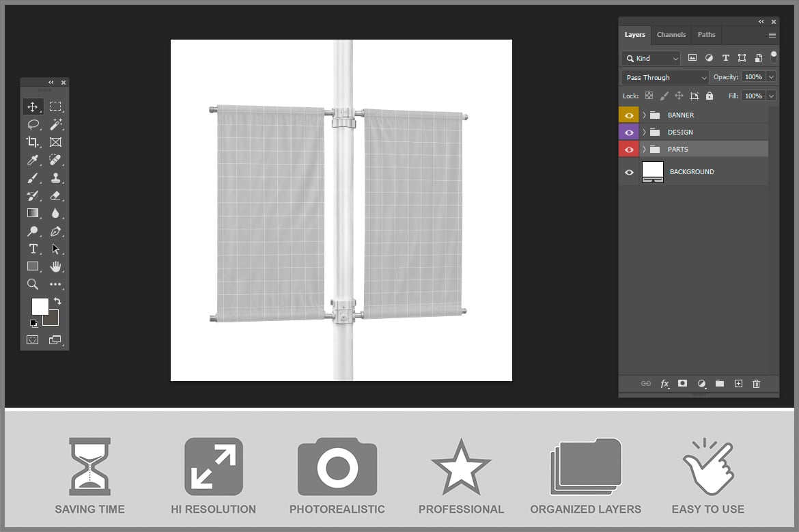
Task: Click the foreground color swatch
Action: coord(40,306)
